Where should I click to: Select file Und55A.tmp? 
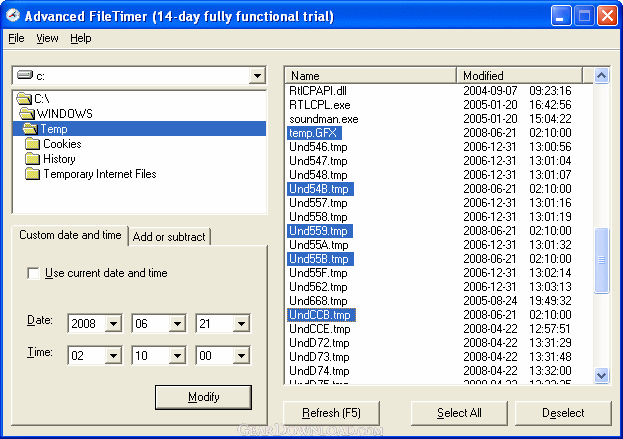coord(319,245)
